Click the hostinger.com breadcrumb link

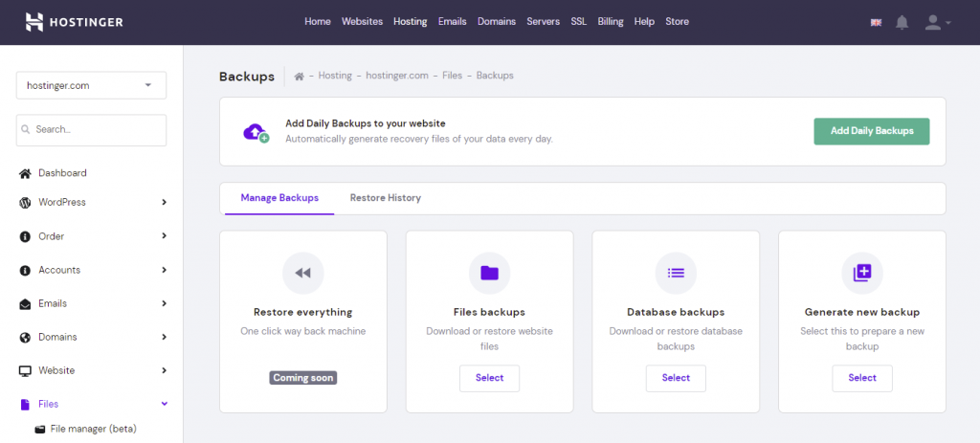click(397, 76)
